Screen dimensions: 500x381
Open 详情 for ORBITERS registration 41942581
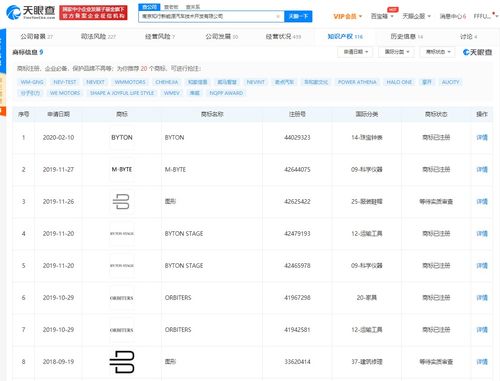[x=482, y=330]
